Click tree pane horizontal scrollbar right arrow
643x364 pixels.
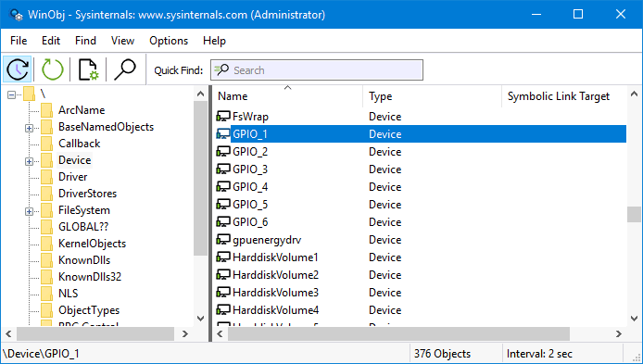pyautogui.click(x=185, y=334)
